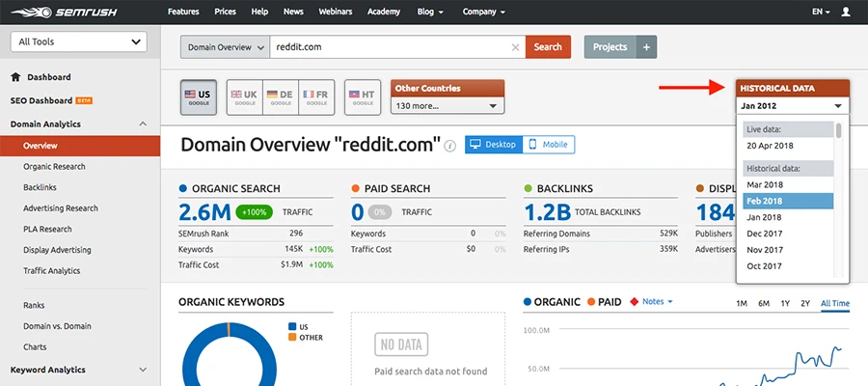
Task: Select the DE Google flag database
Action: (278, 96)
